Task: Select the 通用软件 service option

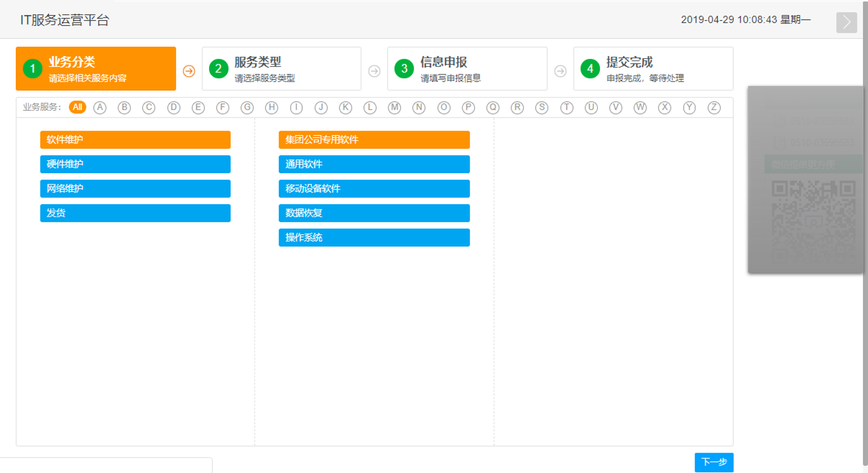Action: [374, 164]
